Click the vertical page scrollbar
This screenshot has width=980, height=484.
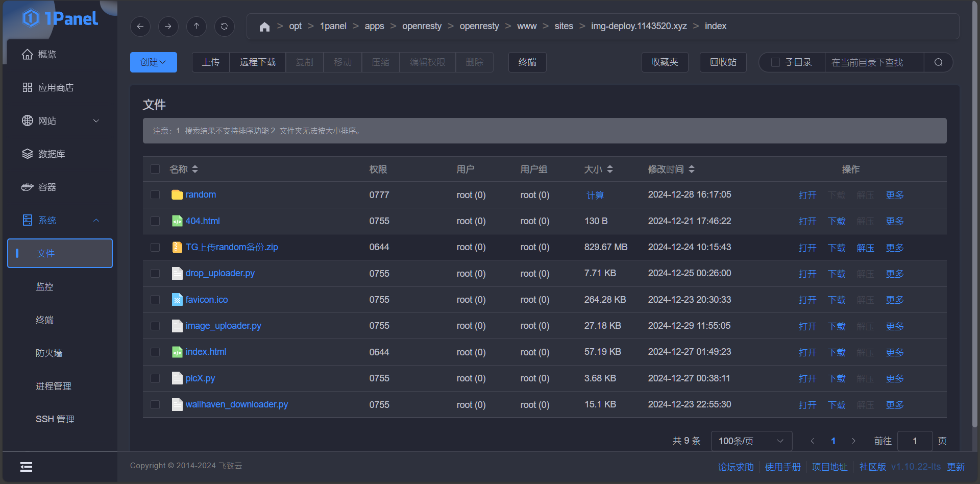[975, 214]
